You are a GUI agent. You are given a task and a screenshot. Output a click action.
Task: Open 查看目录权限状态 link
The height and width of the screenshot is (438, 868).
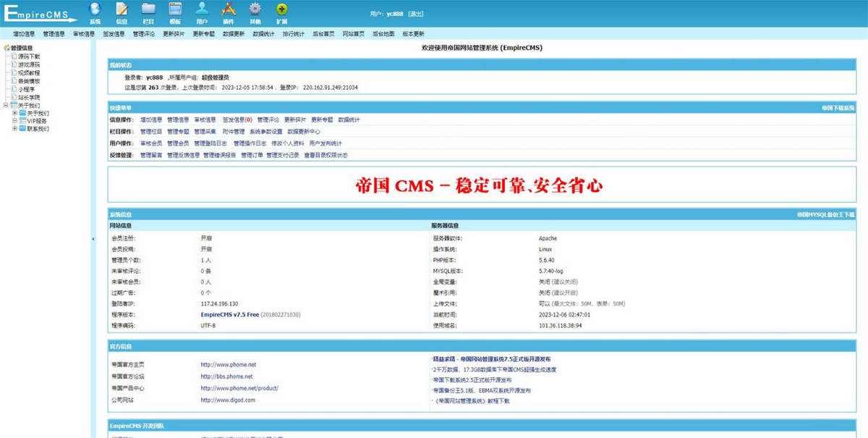325,155
